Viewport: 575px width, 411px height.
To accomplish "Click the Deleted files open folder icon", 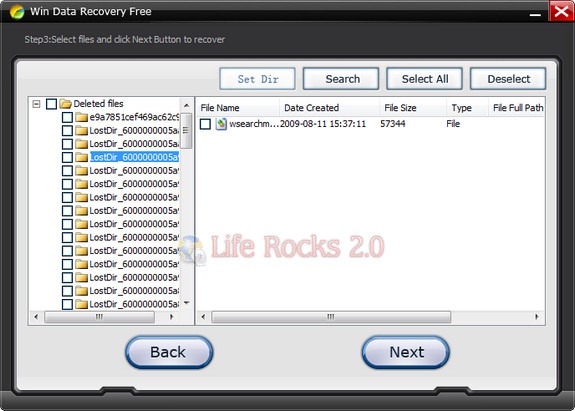I will coord(65,104).
